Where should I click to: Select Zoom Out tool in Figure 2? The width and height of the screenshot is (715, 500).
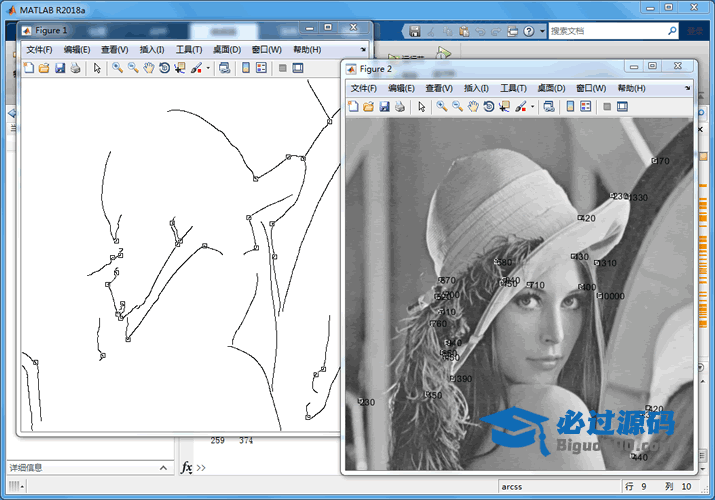pyautogui.click(x=457, y=107)
